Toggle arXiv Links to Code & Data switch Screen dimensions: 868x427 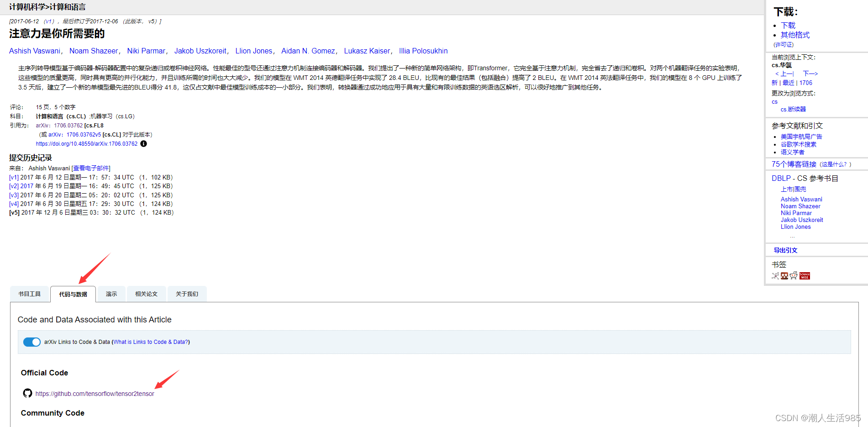tap(32, 342)
